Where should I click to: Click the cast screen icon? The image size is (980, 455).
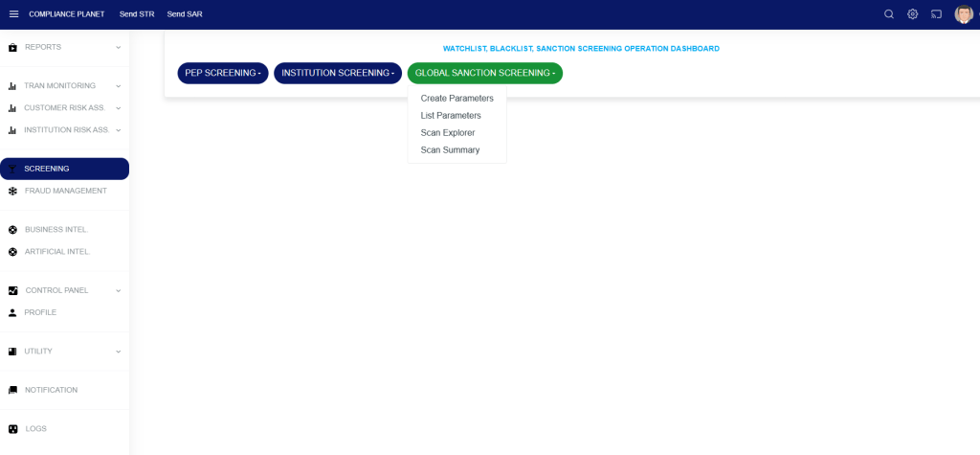pos(937,14)
